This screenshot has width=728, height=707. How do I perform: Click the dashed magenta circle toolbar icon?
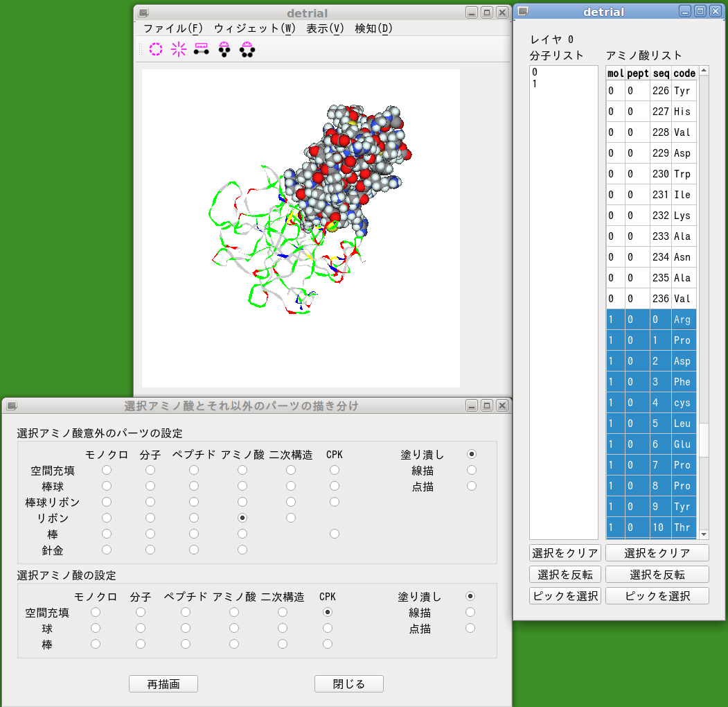(156, 49)
